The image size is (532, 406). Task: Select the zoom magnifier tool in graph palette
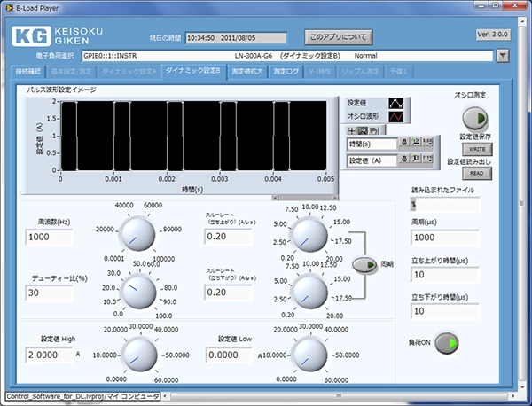coord(363,129)
